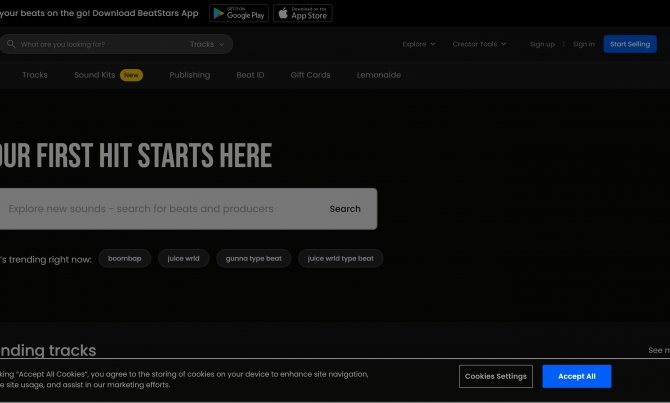Click the trending tracks section heading
Viewport: 670px width, 403px height.
(48, 350)
